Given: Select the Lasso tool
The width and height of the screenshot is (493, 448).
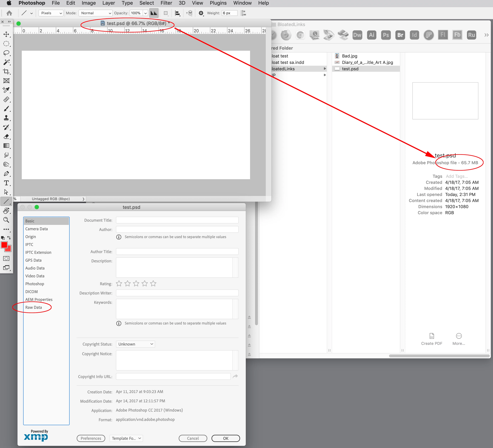Looking at the screenshot, I should (x=6, y=53).
